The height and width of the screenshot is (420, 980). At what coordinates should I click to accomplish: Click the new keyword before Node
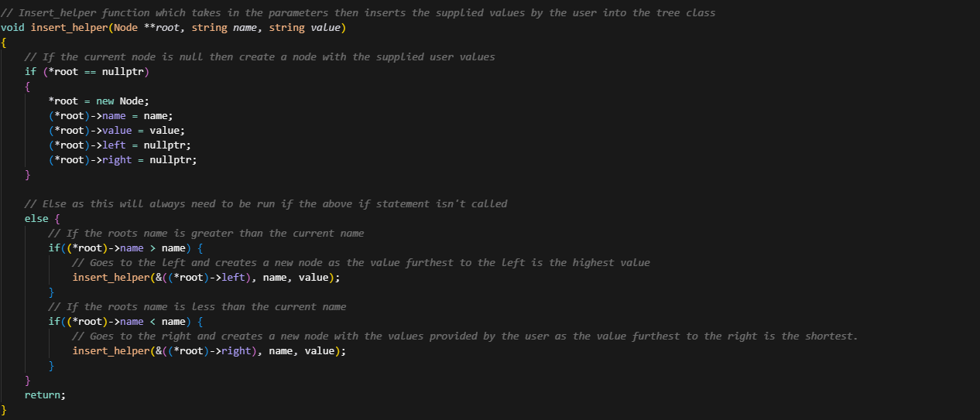click(x=105, y=101)
